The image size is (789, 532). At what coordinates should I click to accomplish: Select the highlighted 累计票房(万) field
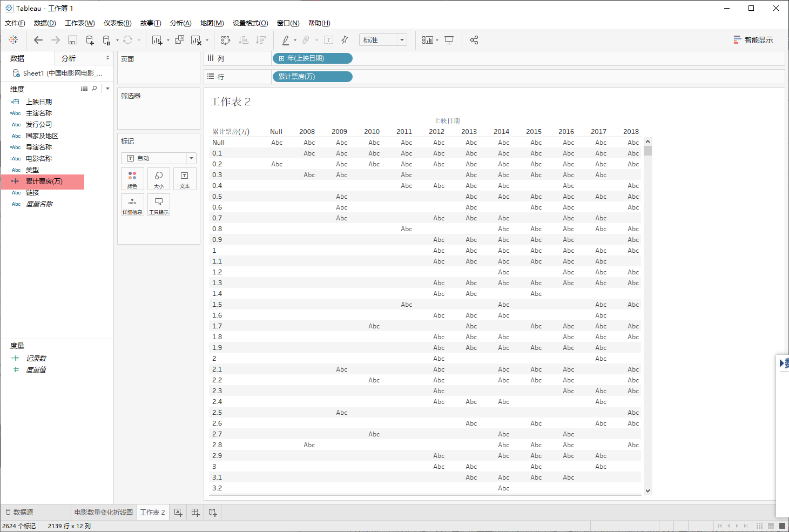coord(43,181)
